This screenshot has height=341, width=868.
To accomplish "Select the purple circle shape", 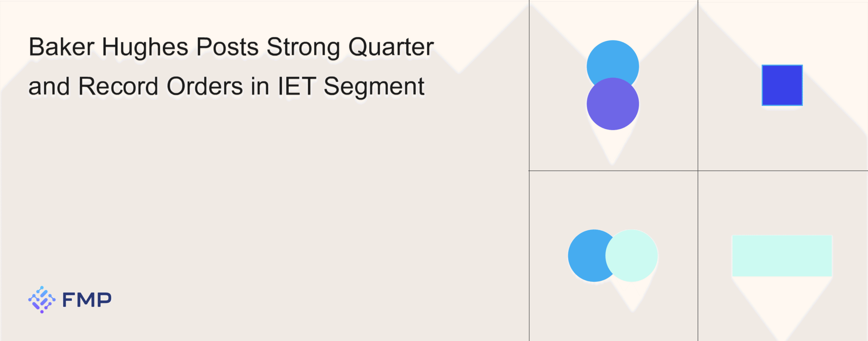I will [x=613, y=105].
